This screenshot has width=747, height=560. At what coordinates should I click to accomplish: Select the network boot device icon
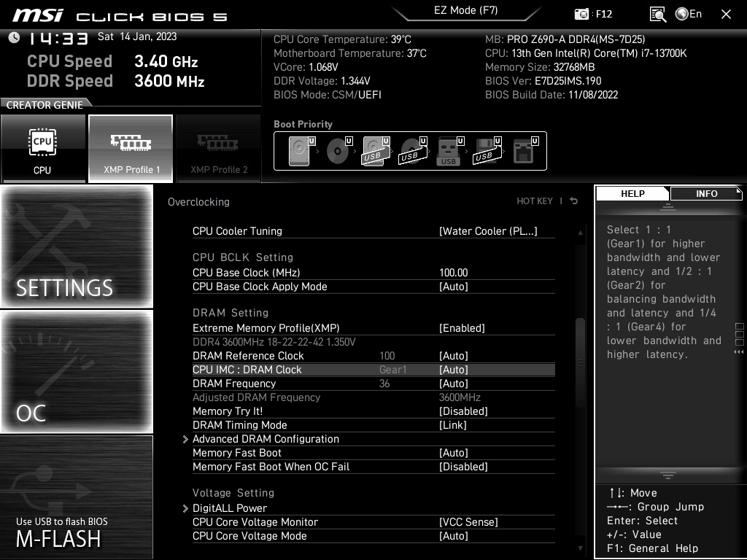click(x=525, y=151)
